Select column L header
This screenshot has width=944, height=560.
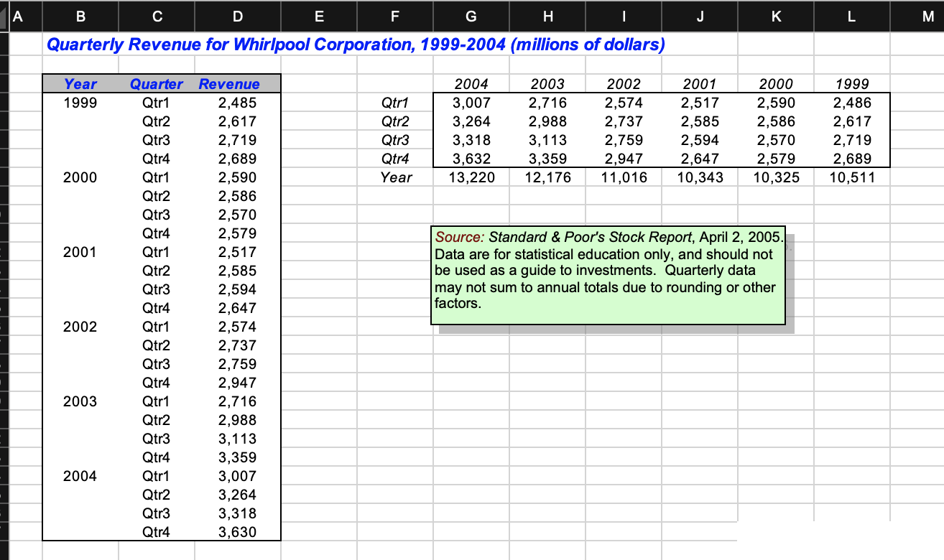[x=851, y=17]
